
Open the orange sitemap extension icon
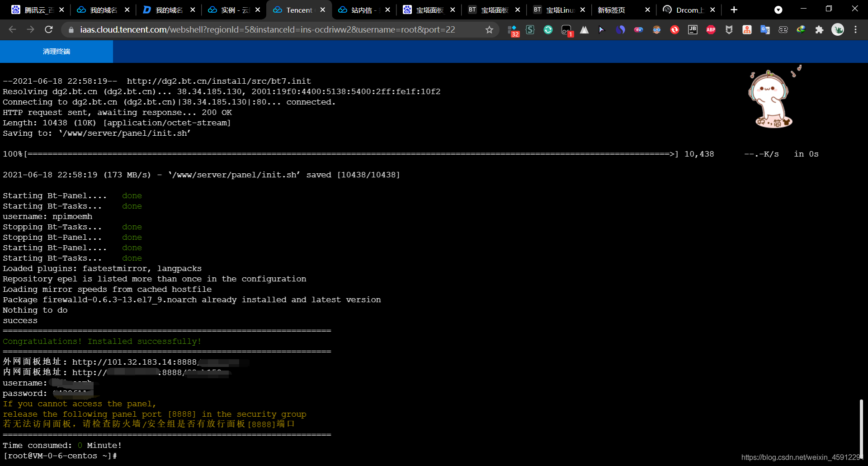747,30
